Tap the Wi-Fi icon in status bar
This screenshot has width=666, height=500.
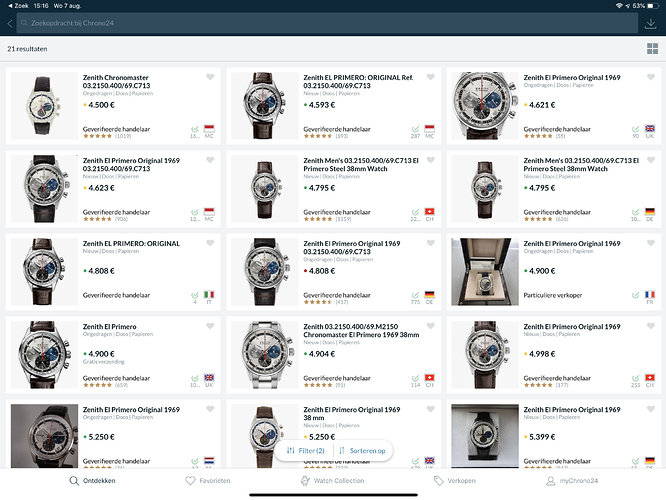click(x=619, y=6)
